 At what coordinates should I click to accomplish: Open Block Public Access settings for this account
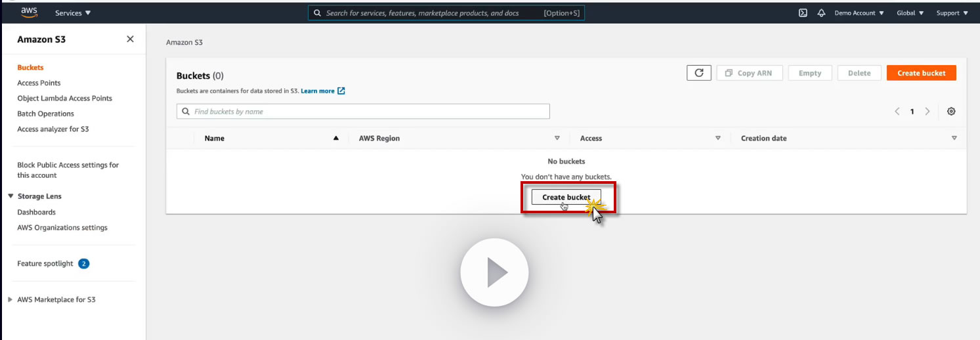pyautogui.click(x=68, y=170)
